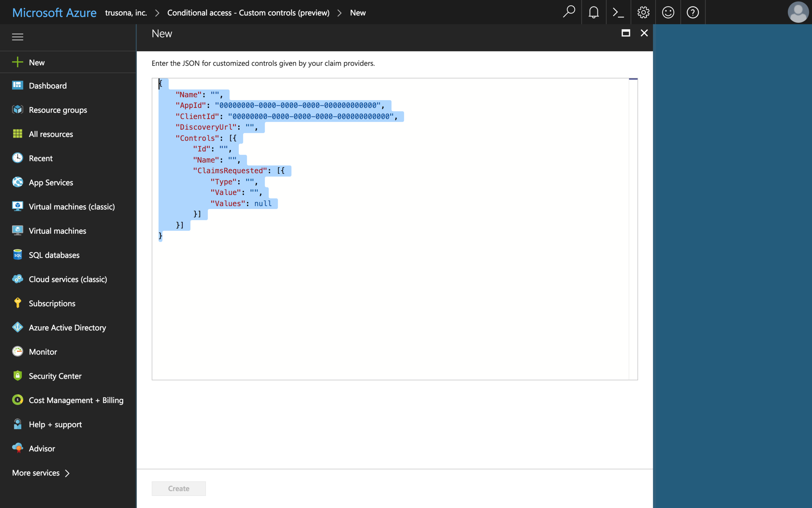Image resolution: width=812 pixels, height=508 pixels.
Task: Click the Monitor gauge icon
Action: [18, 351]
